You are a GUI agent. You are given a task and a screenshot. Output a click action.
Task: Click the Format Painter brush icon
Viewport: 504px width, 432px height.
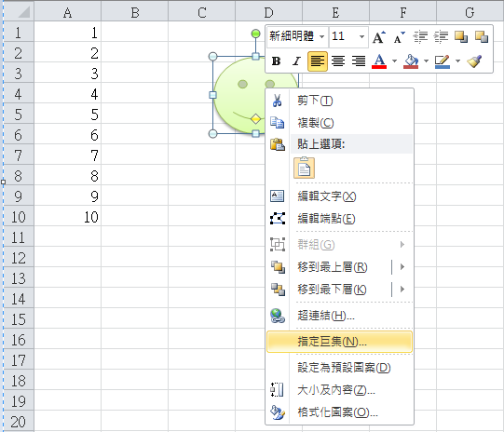[474, 61]
